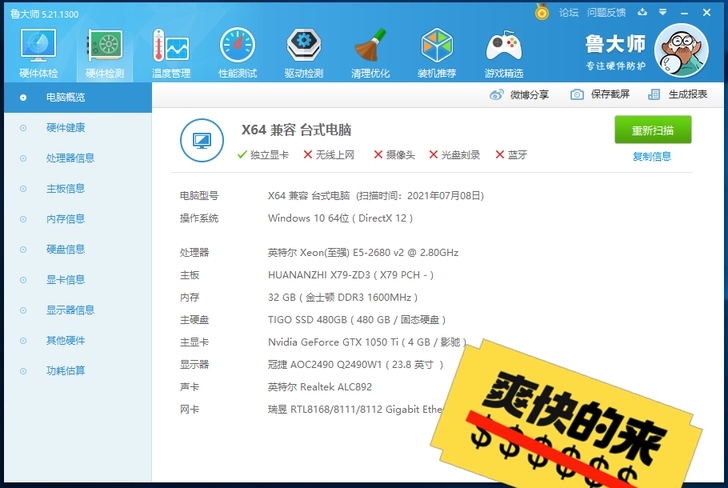Open 论坛 forum link
Image resolution: width=728 pixels, height=488 pixels.
pyautogui.click(x=568, y=13)
